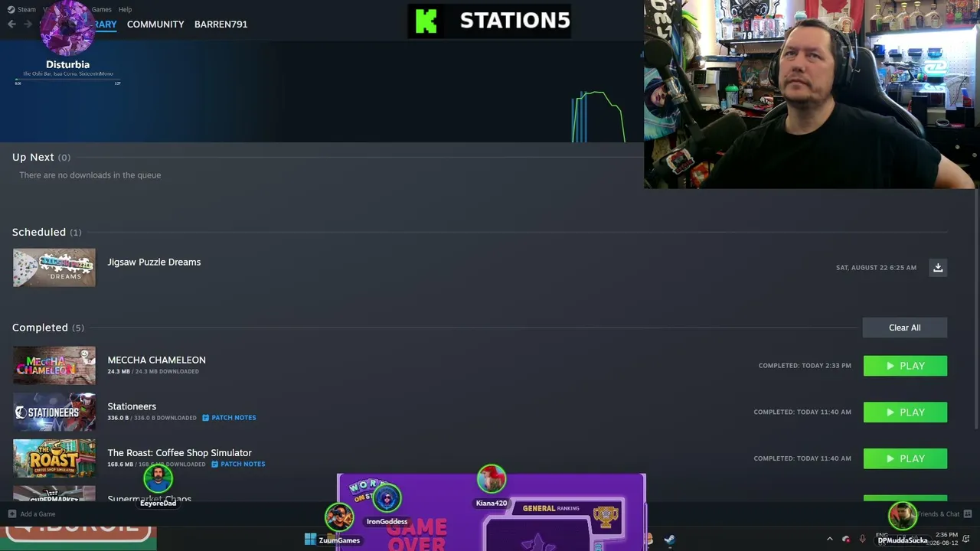Click the download icon for Jigsaw Puzzle Dreams
The height and width of the screenshot is (551, 980).
[938, 267]
